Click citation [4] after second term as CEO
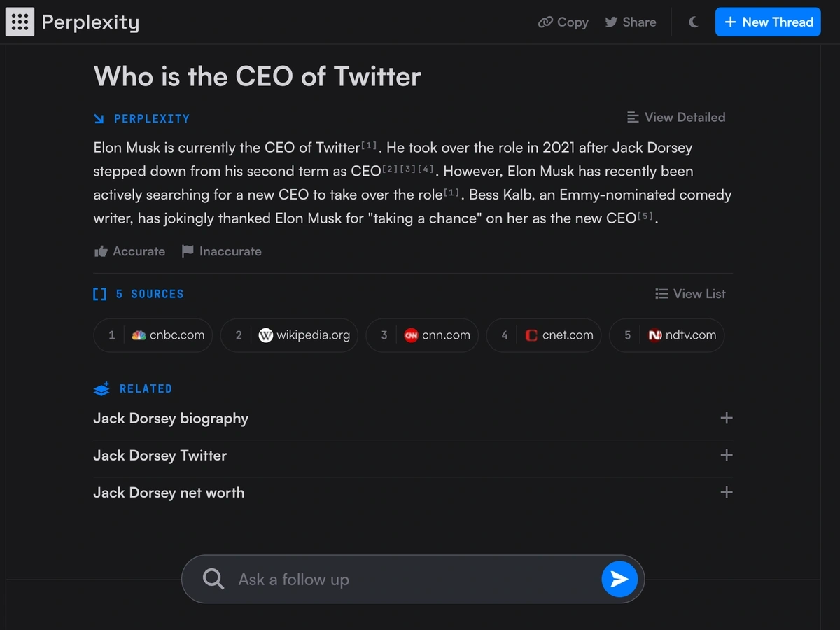840x630 pixels. click(426, 169)
